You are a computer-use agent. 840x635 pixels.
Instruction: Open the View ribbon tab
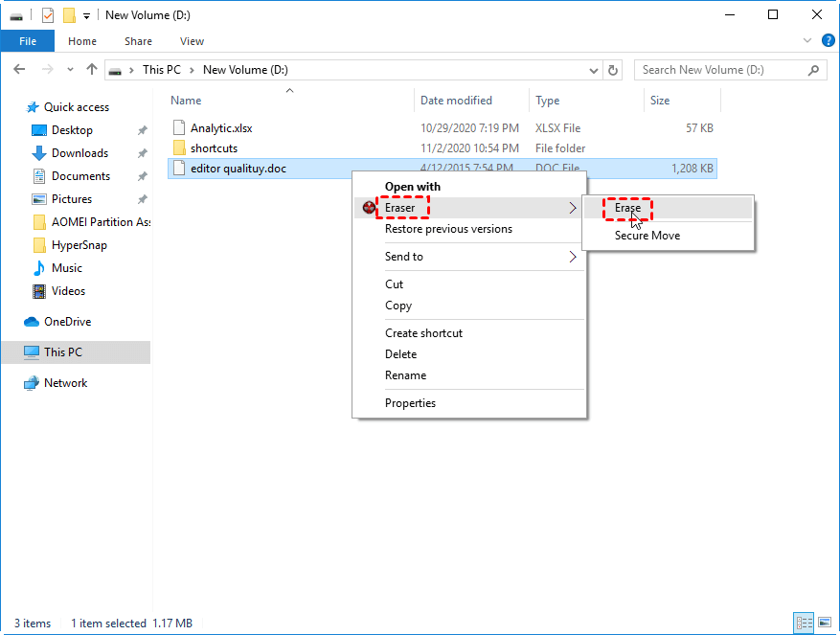(x=192, y=41)
